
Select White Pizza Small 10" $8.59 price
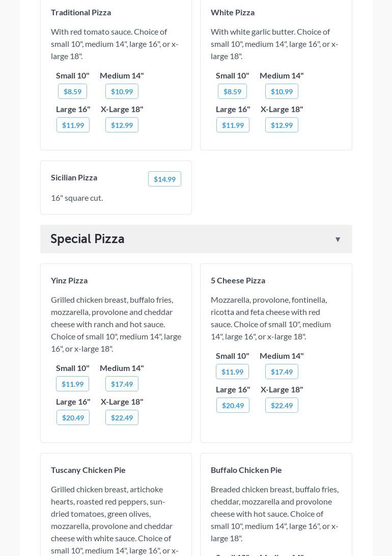(232, 92)
